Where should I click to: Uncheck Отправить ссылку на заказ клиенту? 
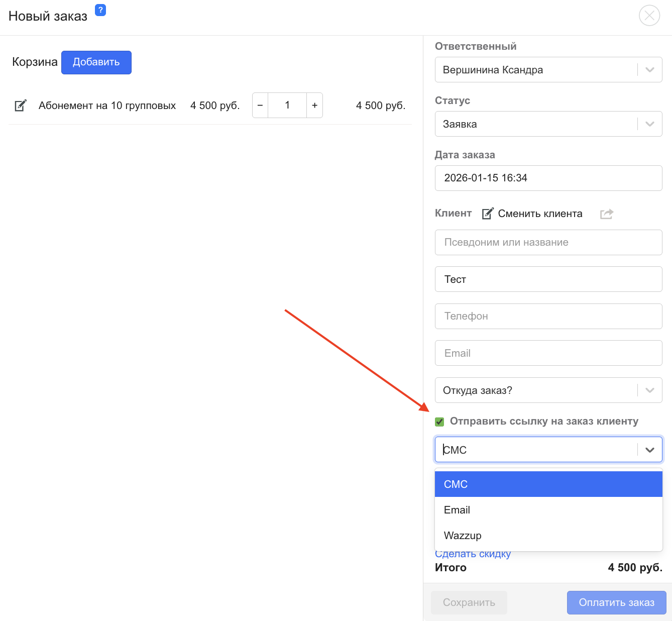439,422
